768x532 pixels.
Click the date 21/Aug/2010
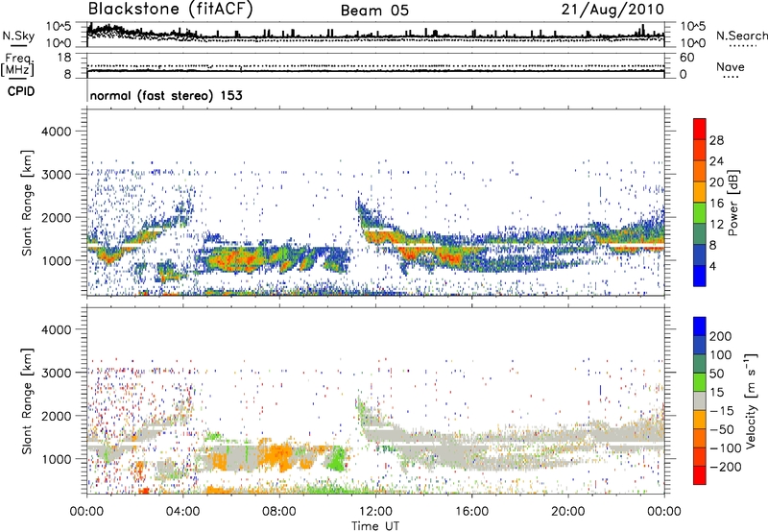(x=612, y=10)
